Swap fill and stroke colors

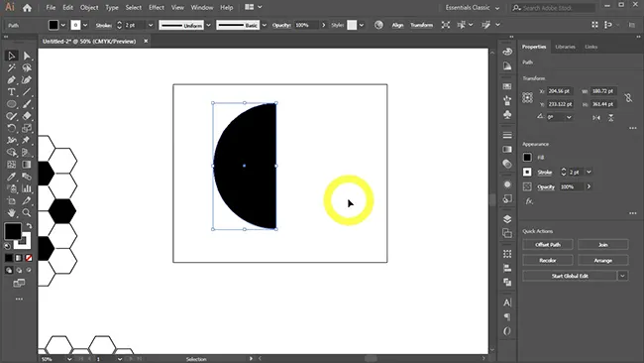29,226
